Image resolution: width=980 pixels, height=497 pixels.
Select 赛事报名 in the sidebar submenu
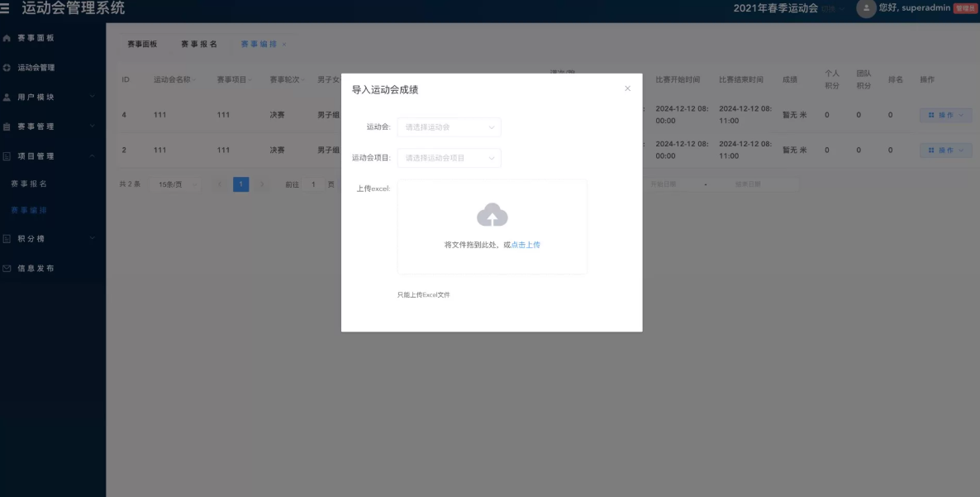[29, 184]
